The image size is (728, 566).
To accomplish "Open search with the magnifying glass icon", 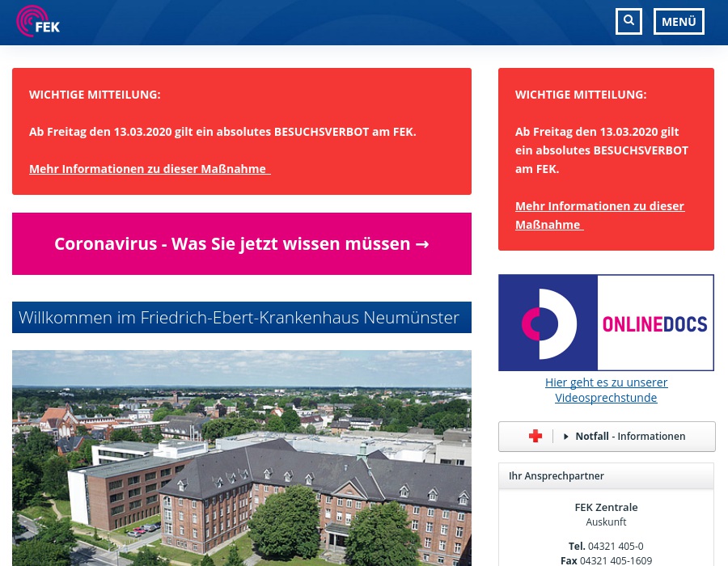I will pos(629,22).
